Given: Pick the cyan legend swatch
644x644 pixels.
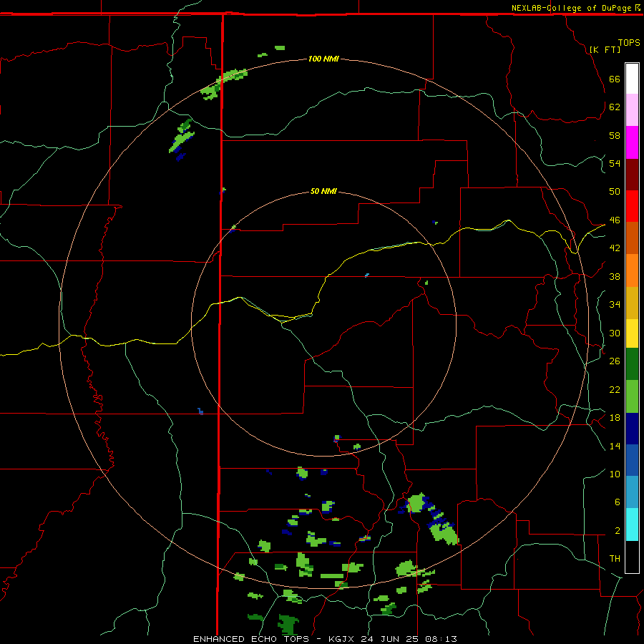Looking at the screenshot, I should pyautogui.click(x=632, y=525).
